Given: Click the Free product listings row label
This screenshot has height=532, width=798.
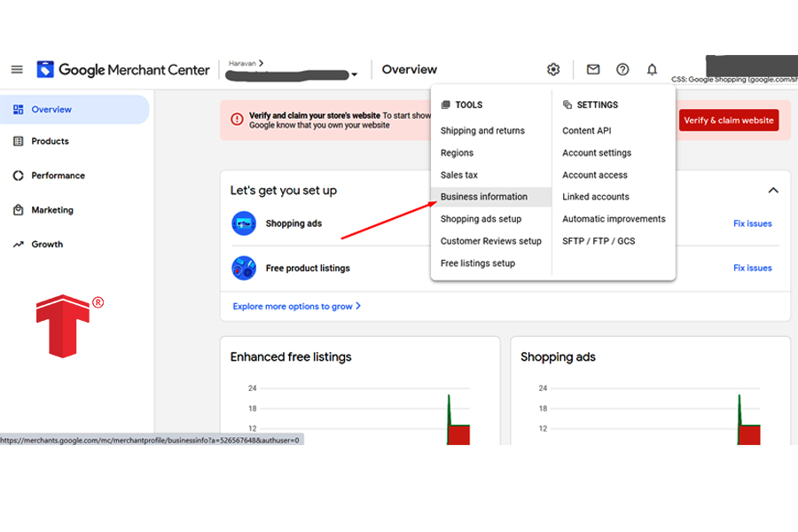Looking at the screenshot, I should pyautogui.click(x=308, y=268).
